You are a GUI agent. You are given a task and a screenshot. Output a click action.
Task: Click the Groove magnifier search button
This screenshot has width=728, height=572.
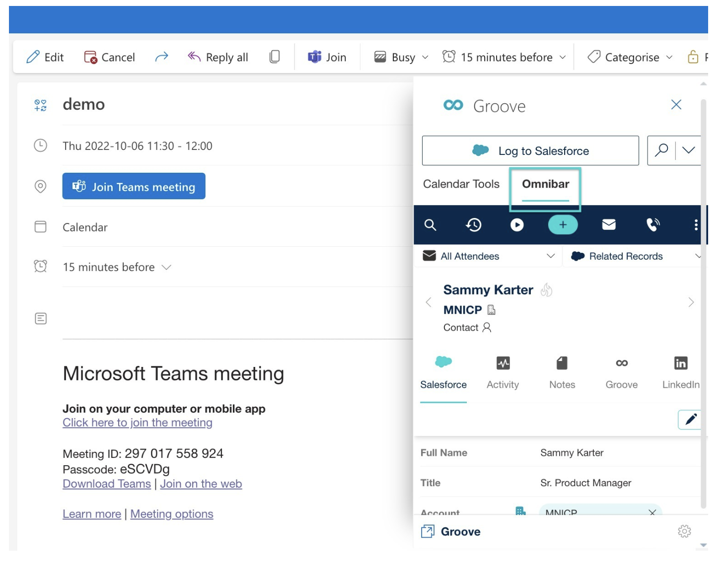click(661, 150)
